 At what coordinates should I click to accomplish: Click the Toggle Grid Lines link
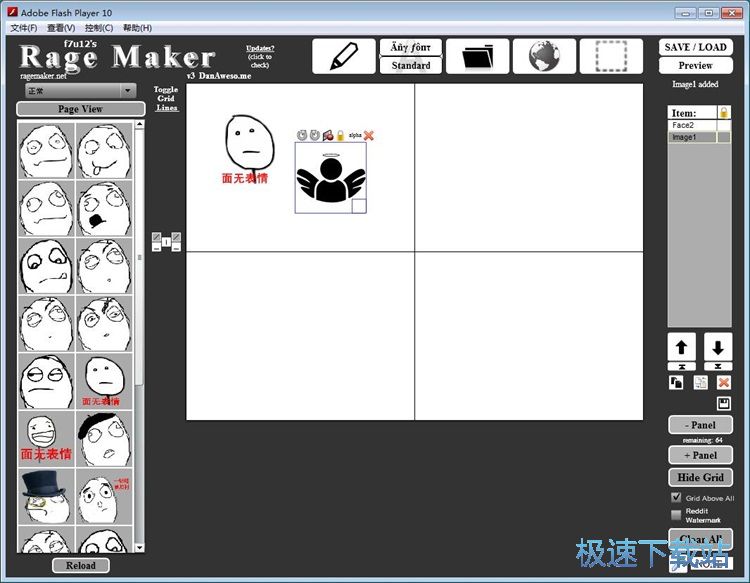166,99
